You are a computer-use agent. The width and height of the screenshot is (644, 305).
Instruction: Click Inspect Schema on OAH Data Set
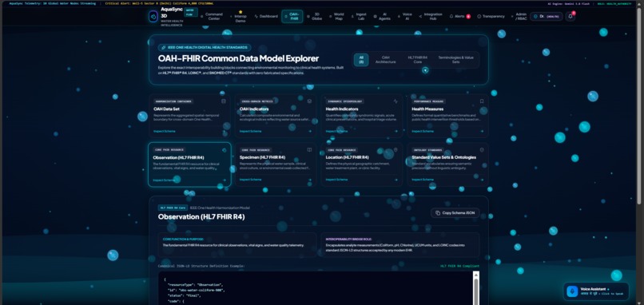(165, 132)
